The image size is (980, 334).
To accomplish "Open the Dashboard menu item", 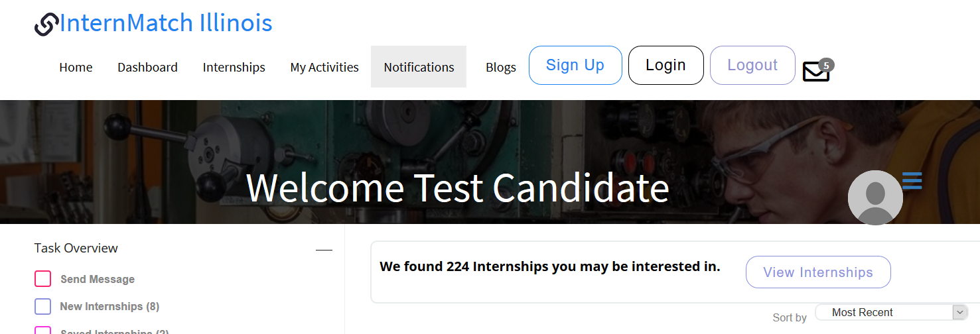I will (x=147, y=67).
